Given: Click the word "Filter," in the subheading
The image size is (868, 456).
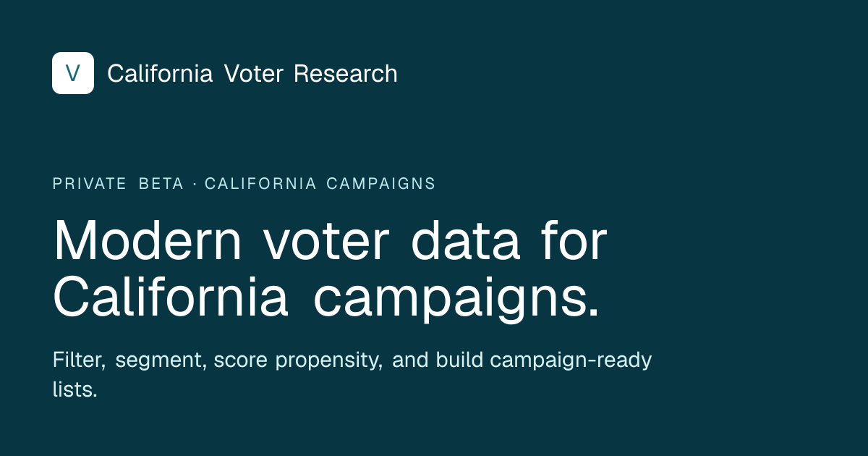Looking at the screenshot, I should [x=79, y=360].
